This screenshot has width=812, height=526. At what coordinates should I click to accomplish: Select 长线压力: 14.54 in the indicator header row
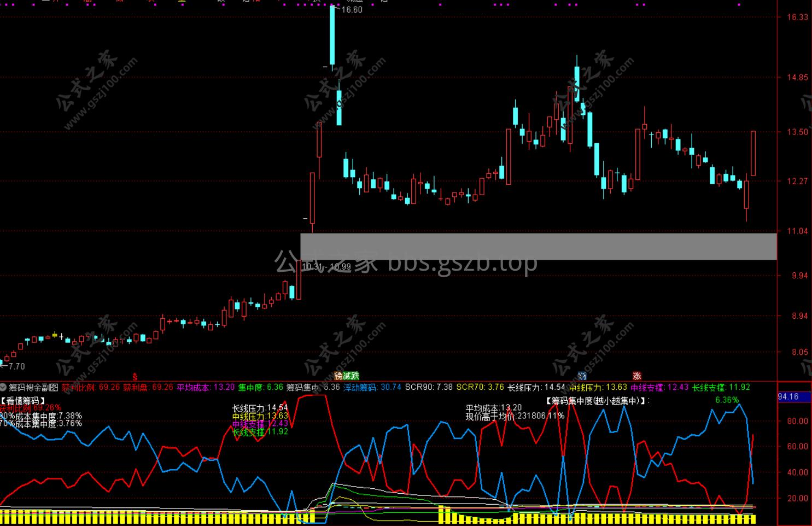(536, 388)
